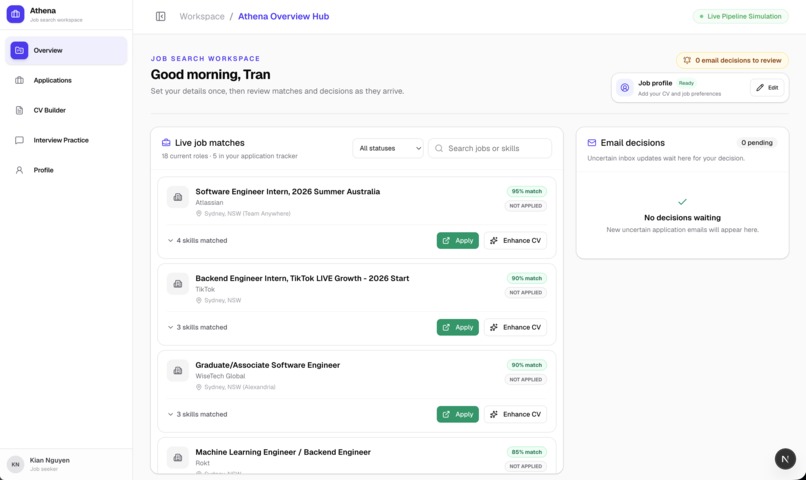Apply to the WiseTech Graduate Software Engineer role
The image size is (806, 480).
point(457,414)
